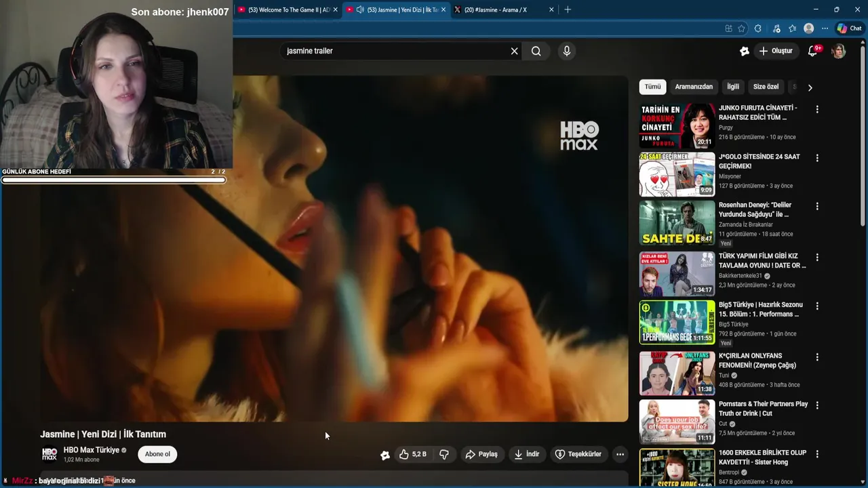Open the Junko Furuta Cinayeti video thumbnail

677,125
